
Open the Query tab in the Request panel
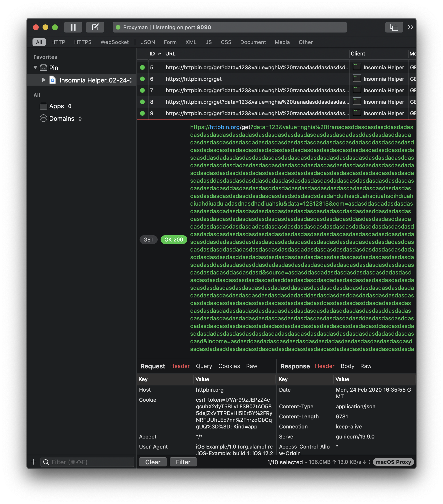204,366
